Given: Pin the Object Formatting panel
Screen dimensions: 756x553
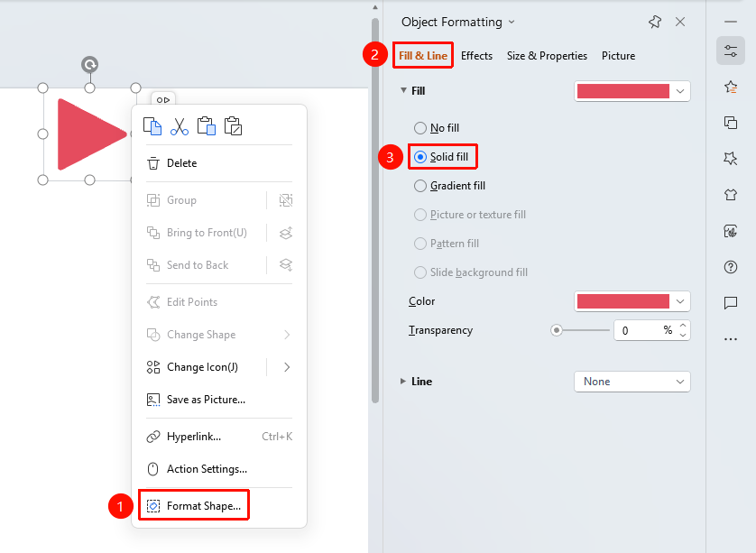Looking at the screenshot, I should click(x=655, y=22).
